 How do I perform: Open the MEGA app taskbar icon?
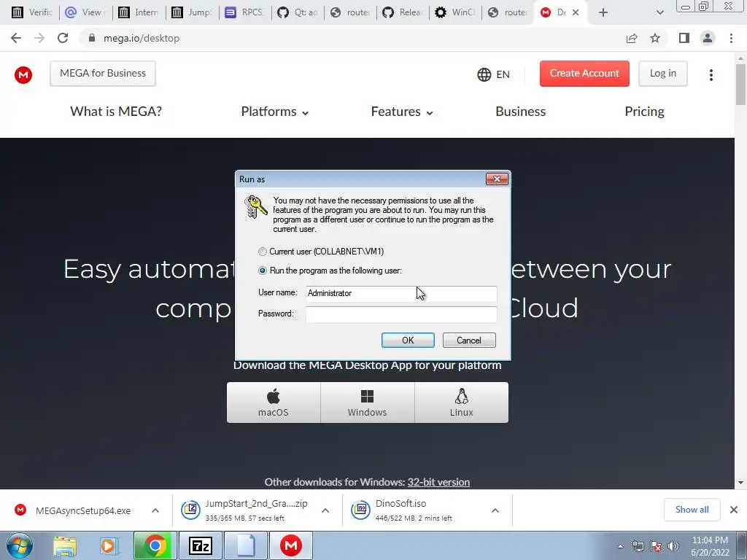(291, 545)
